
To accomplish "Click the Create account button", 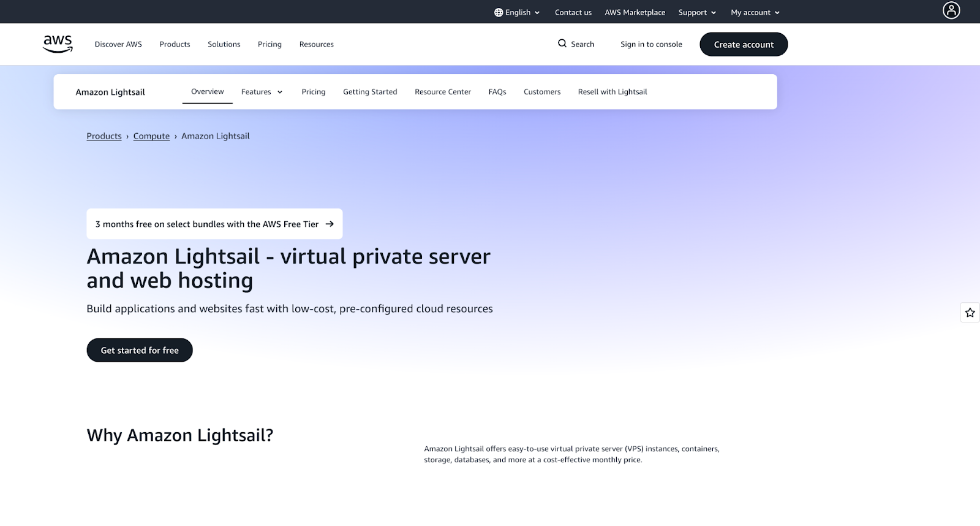I will point(744,44).
